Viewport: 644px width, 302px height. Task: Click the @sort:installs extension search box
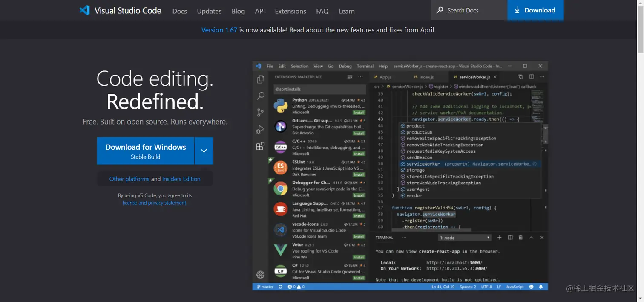coord(320,90)
